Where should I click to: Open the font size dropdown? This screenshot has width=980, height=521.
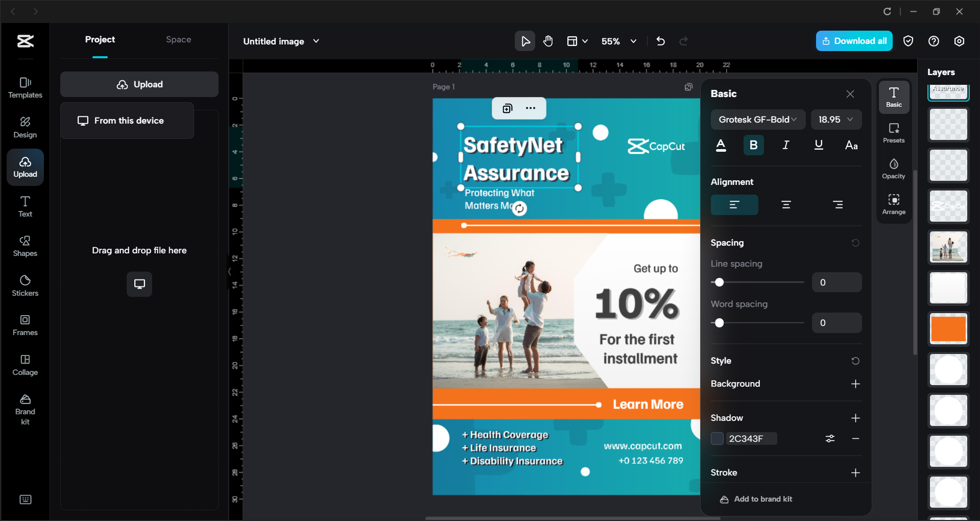point(835,119)
